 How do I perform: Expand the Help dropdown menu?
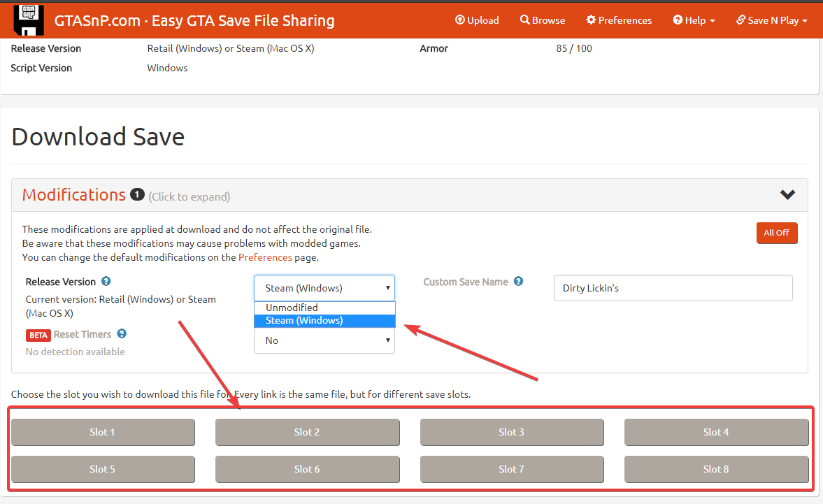click(694, 20)
